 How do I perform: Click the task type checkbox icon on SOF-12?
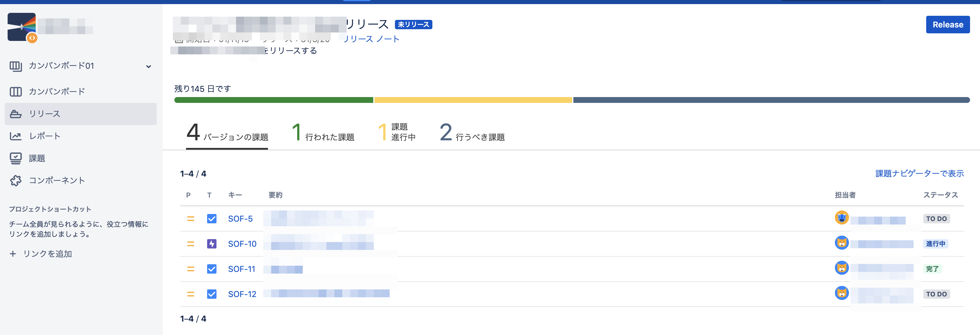[x=212, y=294]
